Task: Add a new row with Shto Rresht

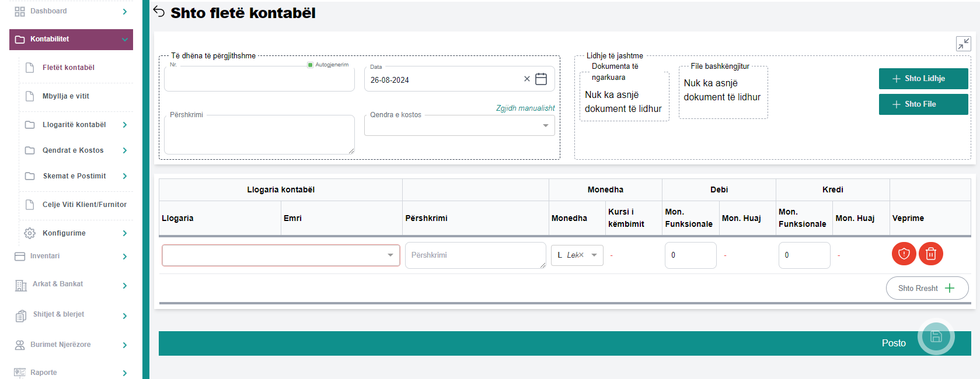Action: click(926, 288)
